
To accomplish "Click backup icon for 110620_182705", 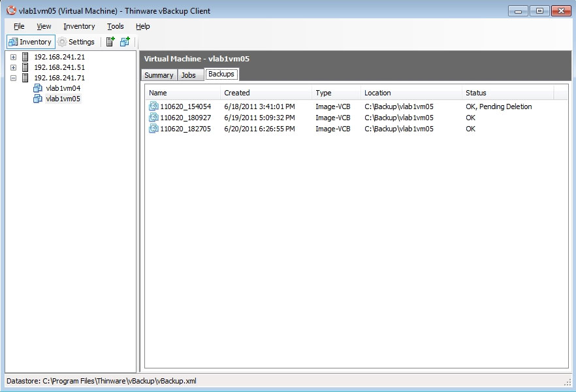I will [x=153, y=129].
